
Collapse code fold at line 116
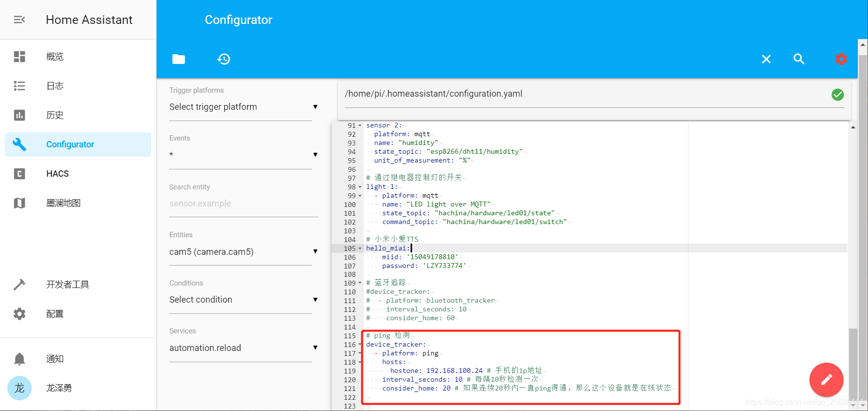360,345
